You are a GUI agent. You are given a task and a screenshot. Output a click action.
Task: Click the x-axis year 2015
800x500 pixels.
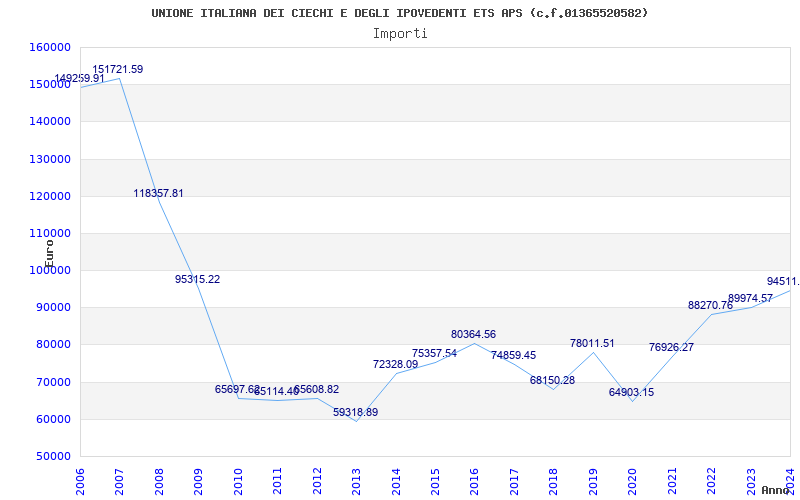coord(435,481)
